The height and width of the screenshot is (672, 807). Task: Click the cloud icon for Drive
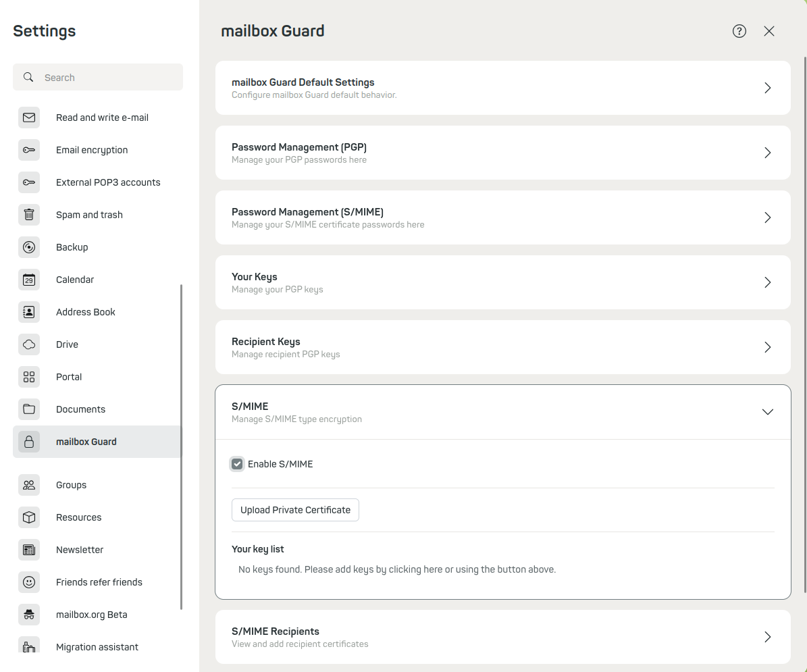pos(29,344)
